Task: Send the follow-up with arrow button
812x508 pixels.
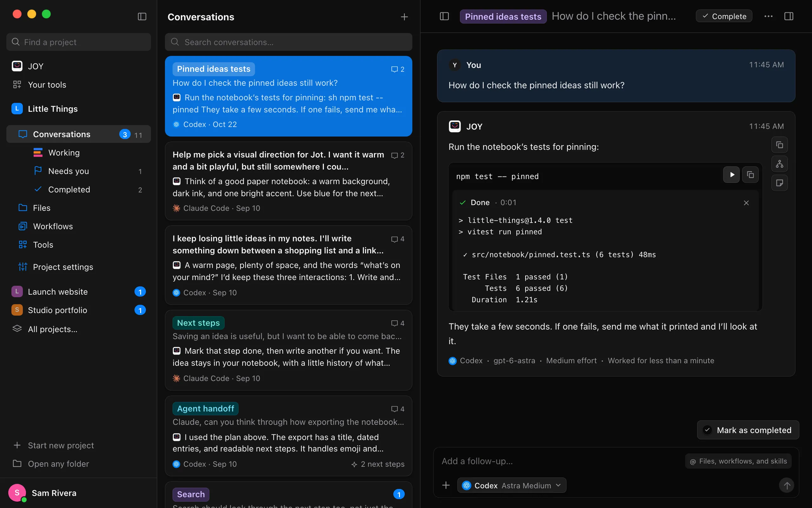Action: point(787,485)
